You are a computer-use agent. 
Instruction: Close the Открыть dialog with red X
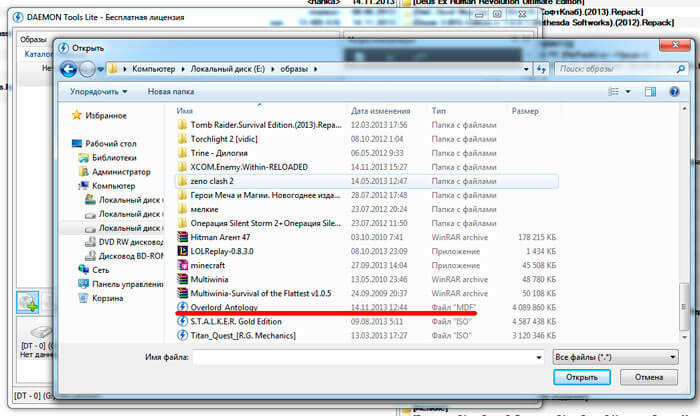(x=675, y=45)
